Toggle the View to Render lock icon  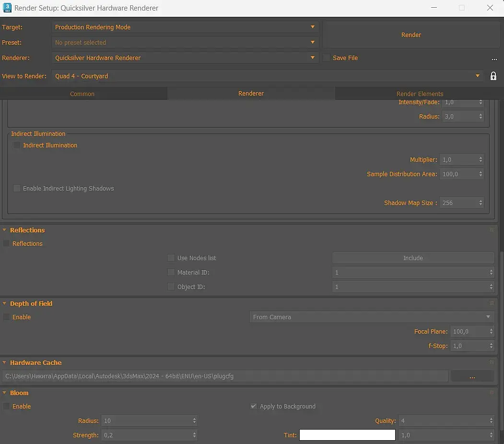click(493, 76)
